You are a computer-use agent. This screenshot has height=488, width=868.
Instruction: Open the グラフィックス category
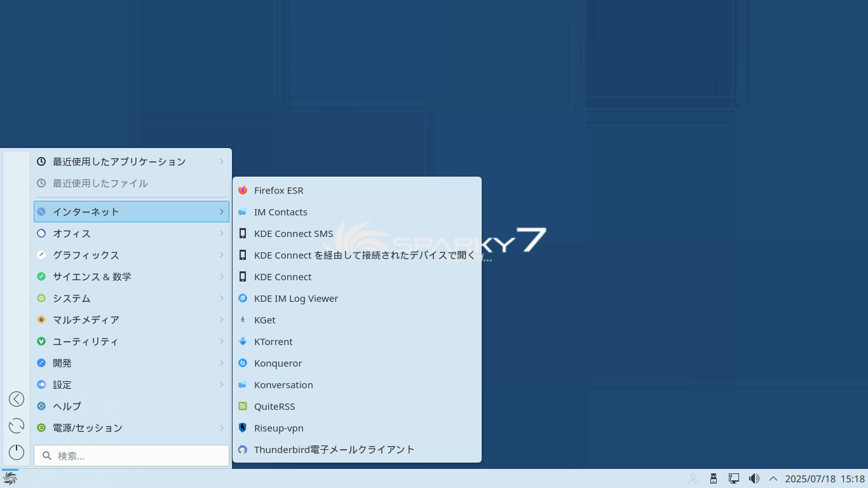pyautogui.click(x=132, y=255)
